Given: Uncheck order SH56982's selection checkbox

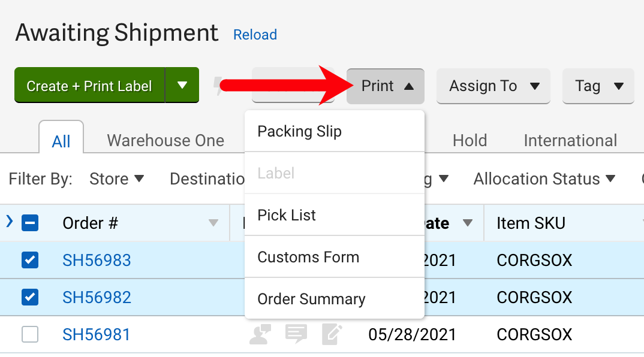Looking at the screenshot, I should [x=30, y=297].
